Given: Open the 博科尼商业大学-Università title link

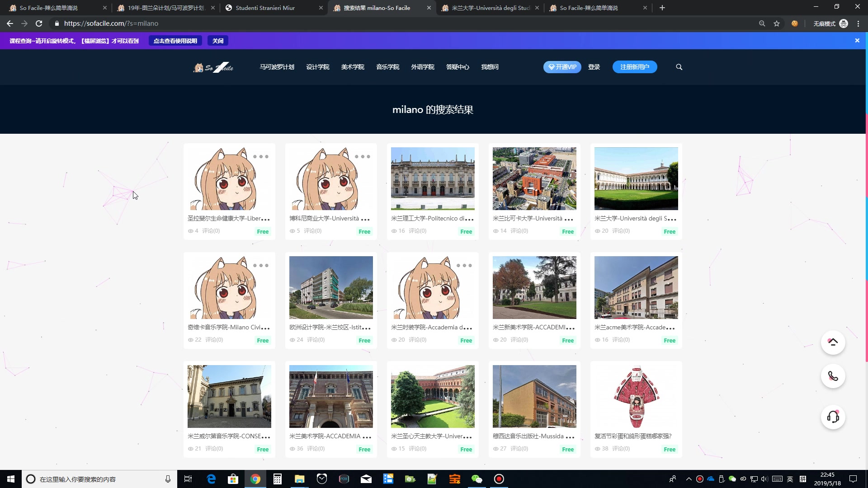Looking at the screenshot, I should [330, 219].
